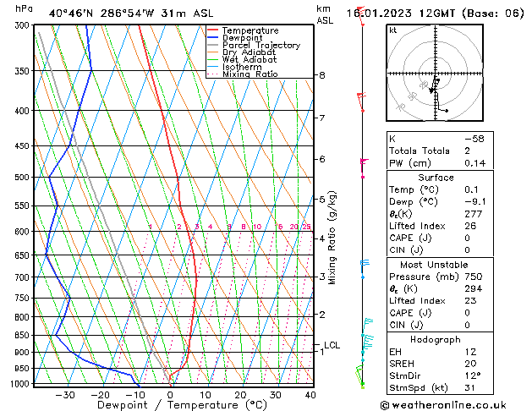Click the red wind barb near 400 hPa

(x=361, y=101)
